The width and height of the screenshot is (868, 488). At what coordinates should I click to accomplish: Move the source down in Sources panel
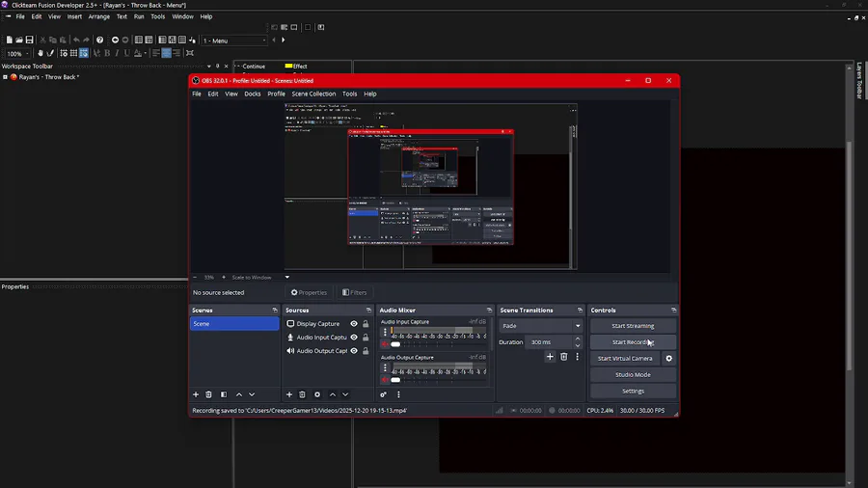(x=345, y=394)
